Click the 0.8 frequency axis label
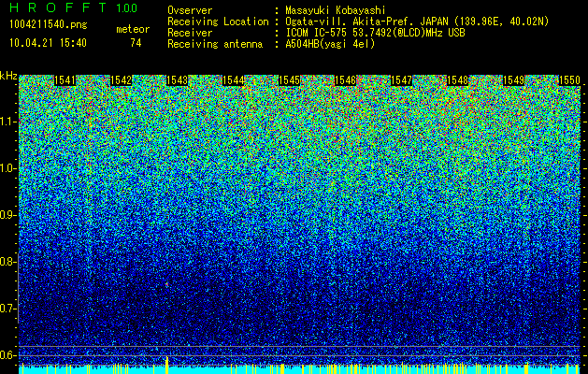 coord(7,262)
